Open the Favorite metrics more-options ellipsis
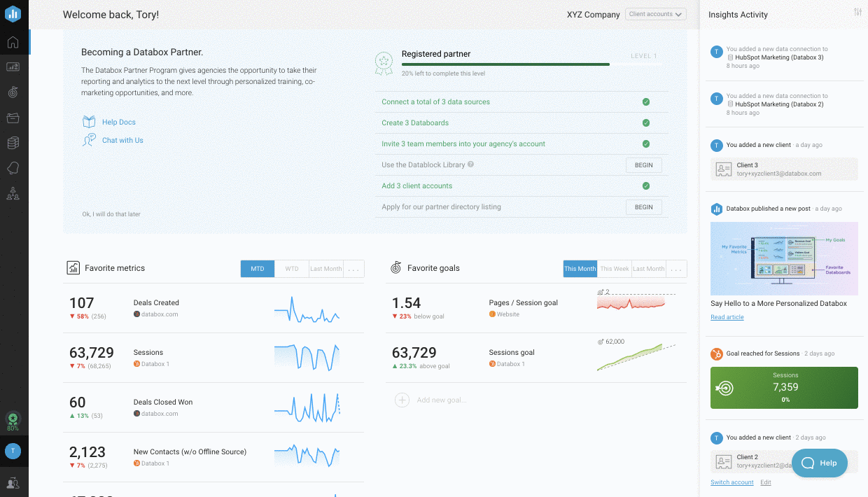The image size is (868, 497). (x=353, y=269)
